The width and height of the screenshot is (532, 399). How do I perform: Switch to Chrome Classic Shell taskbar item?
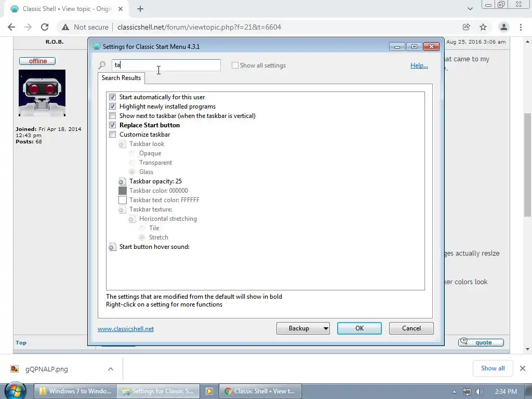(260, 391)
